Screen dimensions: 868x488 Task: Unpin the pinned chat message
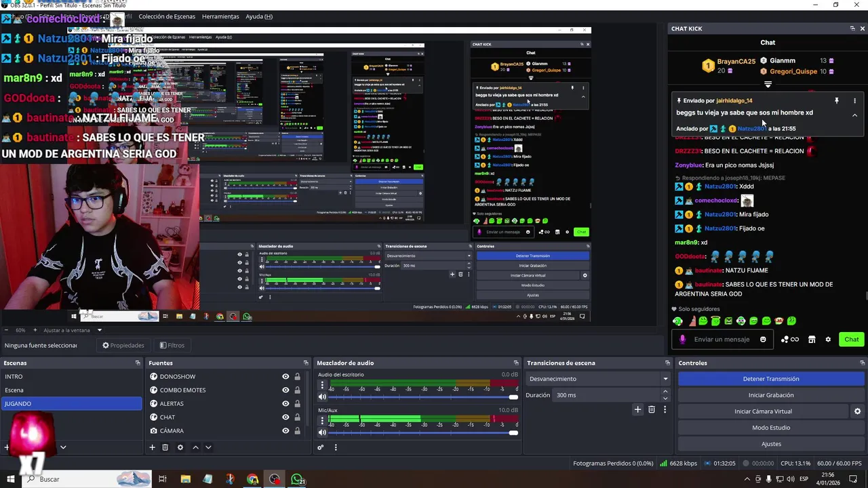tap(836, 100)
